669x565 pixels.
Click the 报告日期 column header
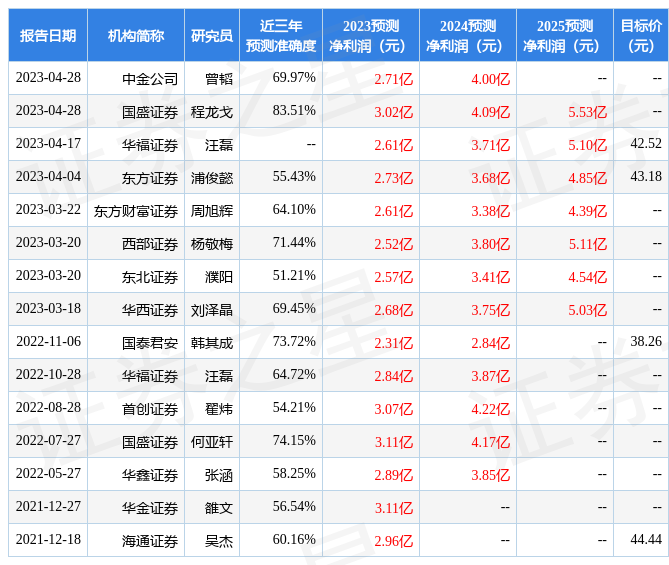pyautogui.click(x=48, y=35)
